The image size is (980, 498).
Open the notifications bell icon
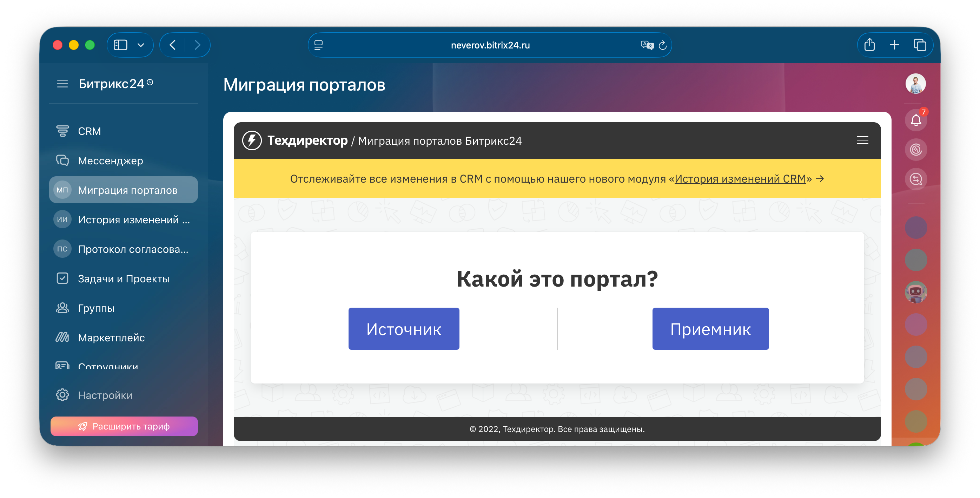915,121
